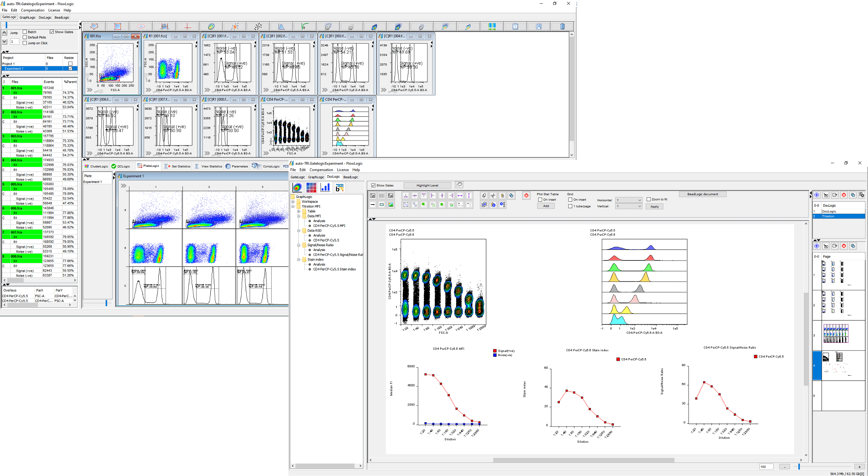Select the ellipse gate tool
The height and width of the screenshot is (476, 868).
coord(140,26)
